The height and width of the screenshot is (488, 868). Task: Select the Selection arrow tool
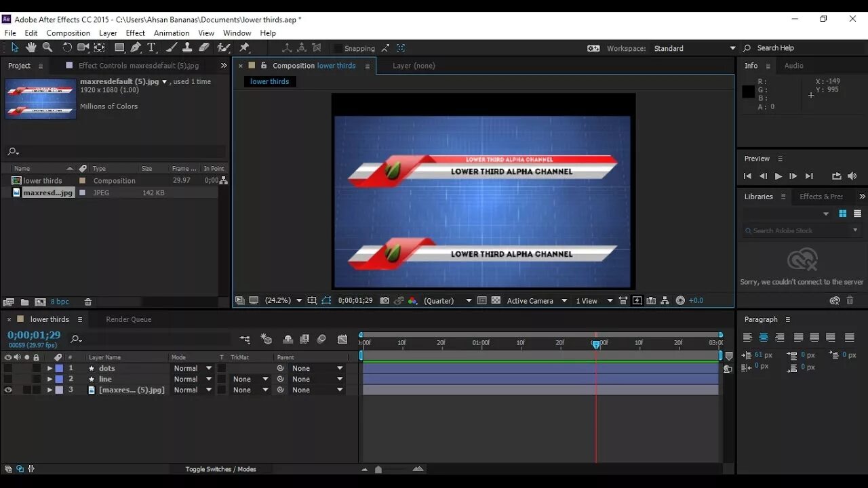point(14,47)
